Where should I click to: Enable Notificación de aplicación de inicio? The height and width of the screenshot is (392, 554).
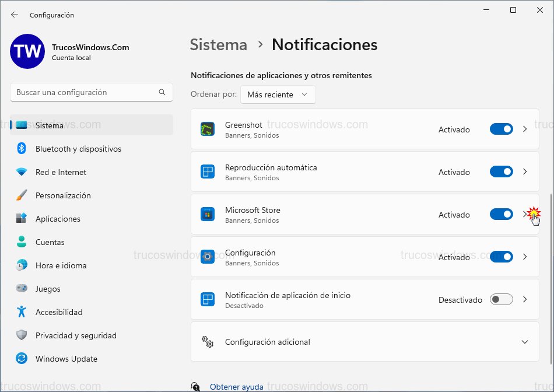501,299
